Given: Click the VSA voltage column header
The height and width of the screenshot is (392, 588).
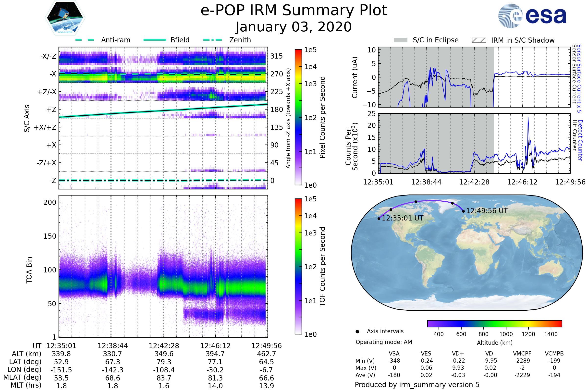Looking at the screenshot, I should coord(394,354).
